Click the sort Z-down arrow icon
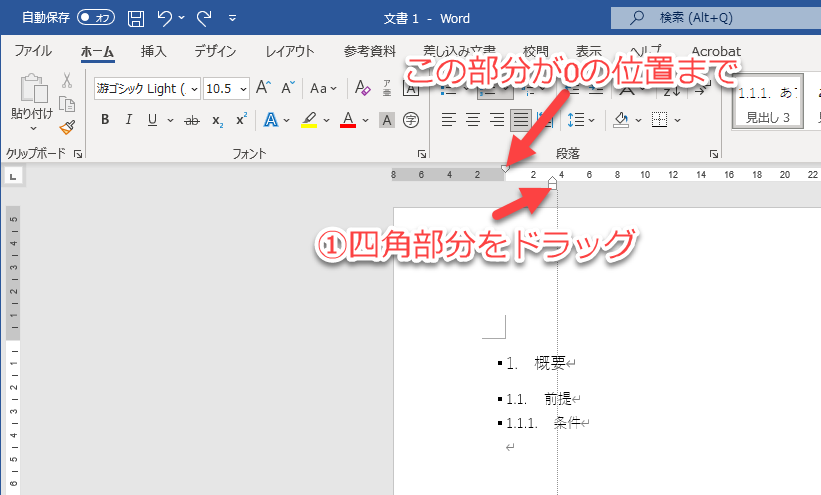 pyautogui.click(x=672, y=90)
